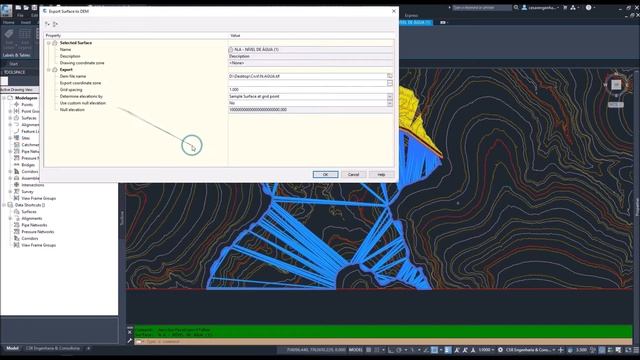The height and width of the screenshot is (360, 640).
Task: Open command line customization wrench icon
Action: point(130,340)
